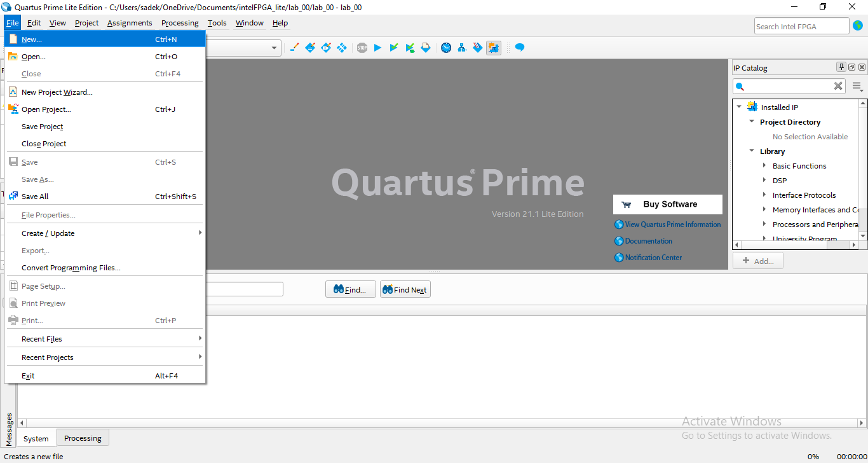This screenshot has height=463, width=868.
Task: Select New Project Wizard from File menu
Action: coord(57,92)
